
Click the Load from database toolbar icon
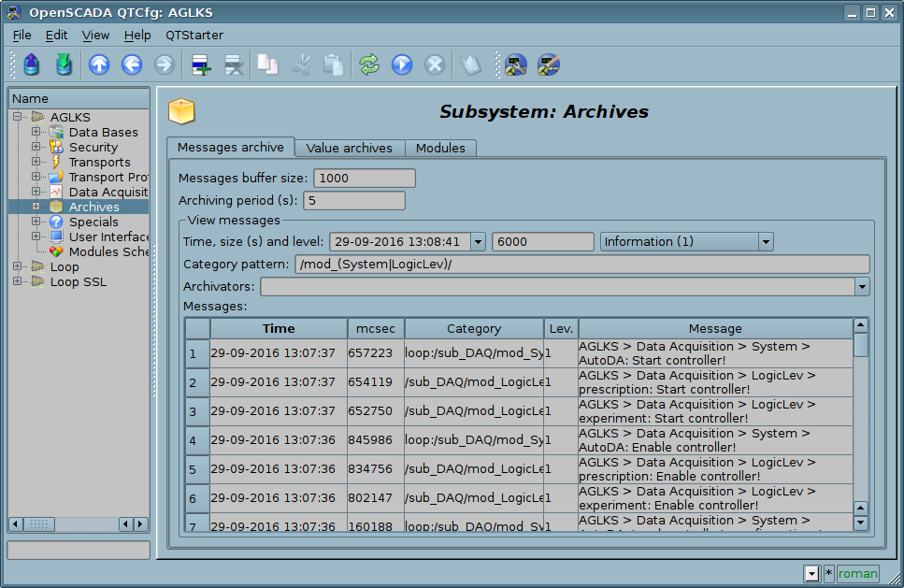(x=32, y=65)
